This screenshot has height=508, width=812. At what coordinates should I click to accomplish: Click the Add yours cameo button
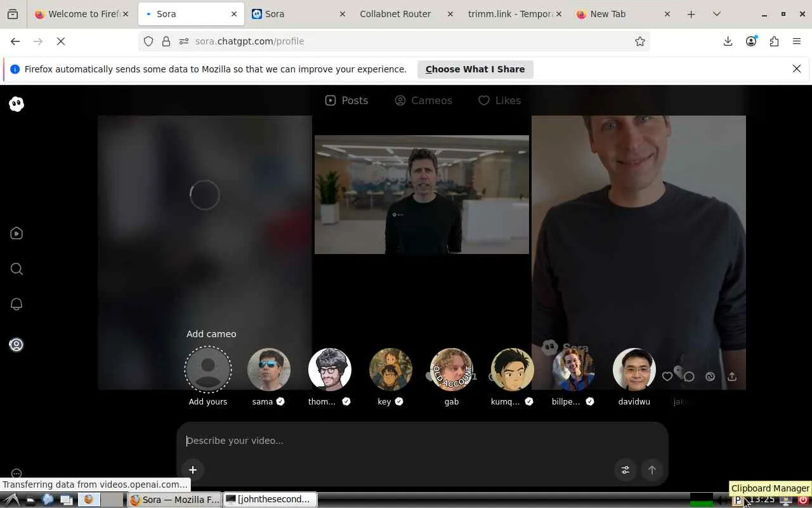[208, 370]
